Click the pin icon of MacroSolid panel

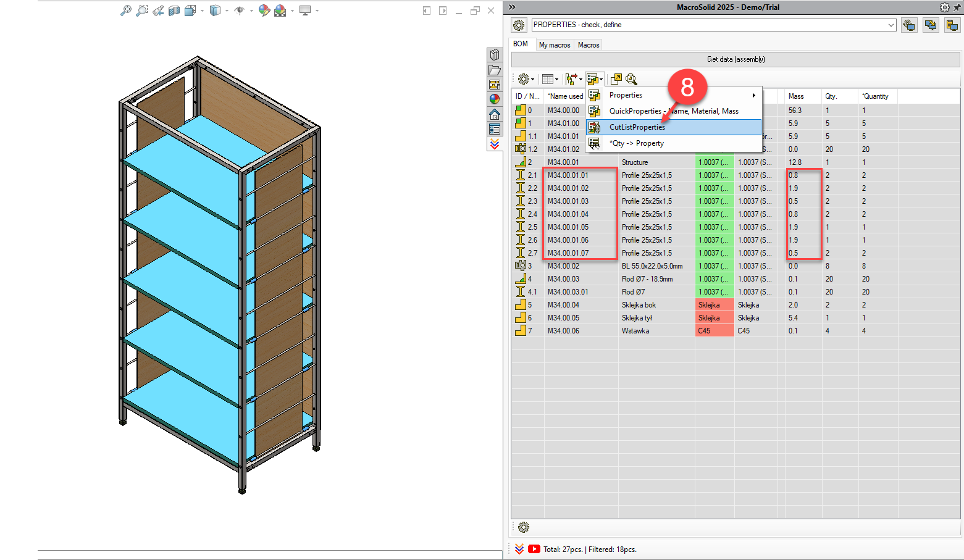957,7
